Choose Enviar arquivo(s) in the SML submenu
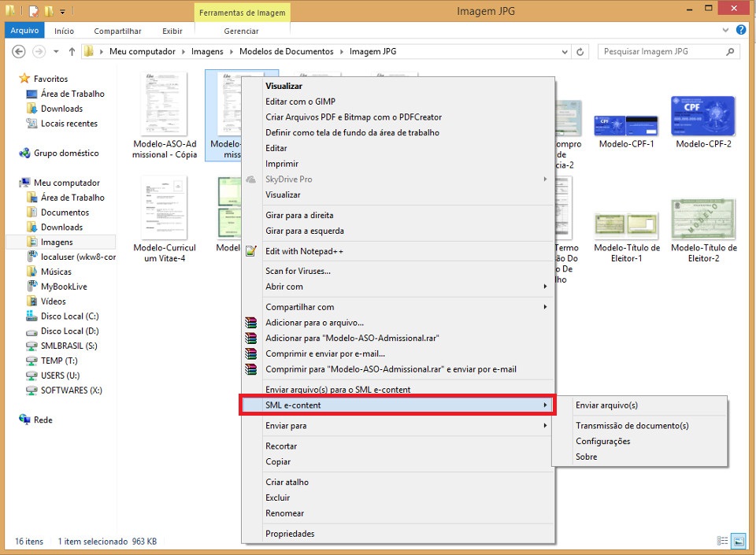Screen dimensions: 756x555 (x=606, y=405)
